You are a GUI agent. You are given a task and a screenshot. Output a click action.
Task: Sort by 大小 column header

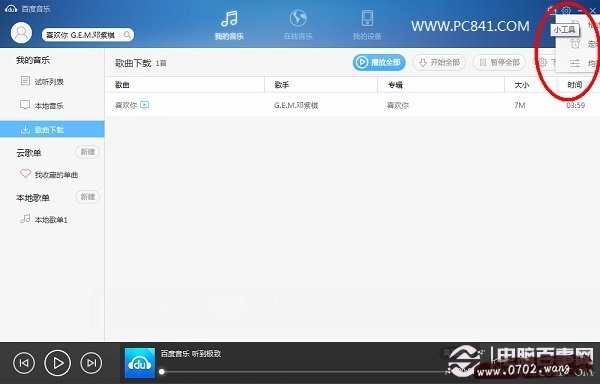(x=522, y=85)
